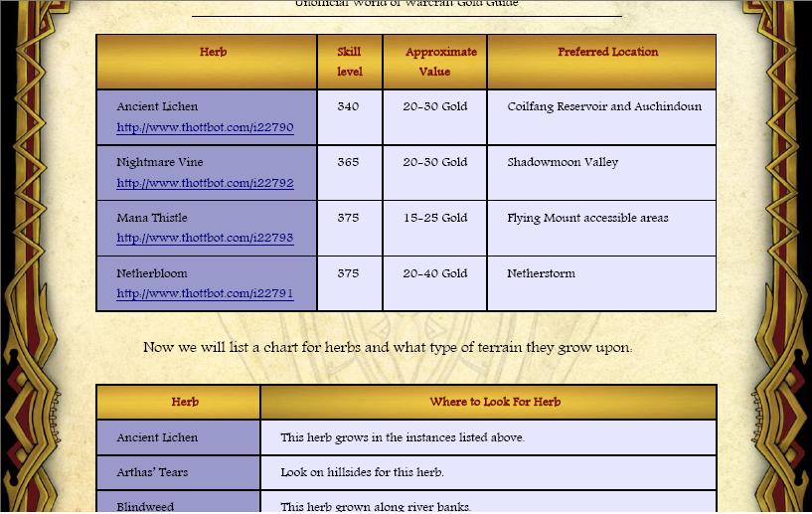This screenshot has height=514, width=812.
Task: Click the Shadowmoon Valley location cell
Action: pyautogui.click(x=563, y=163)
